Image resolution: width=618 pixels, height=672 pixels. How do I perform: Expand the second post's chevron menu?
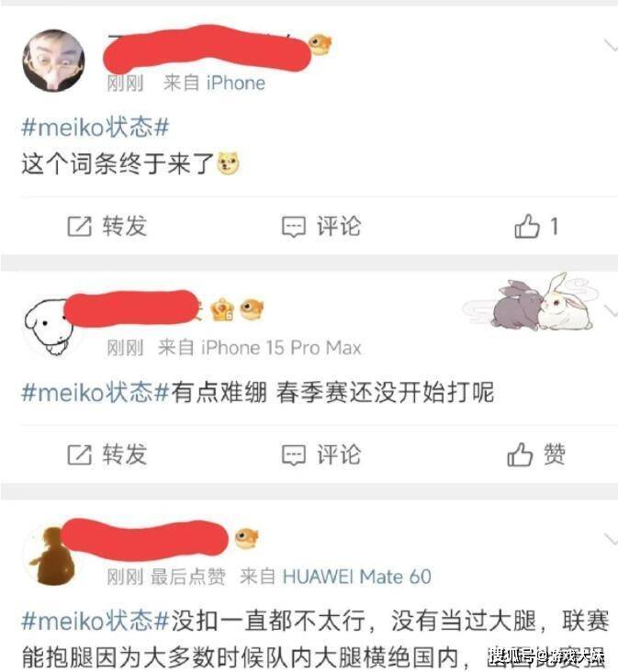point(611,309)
